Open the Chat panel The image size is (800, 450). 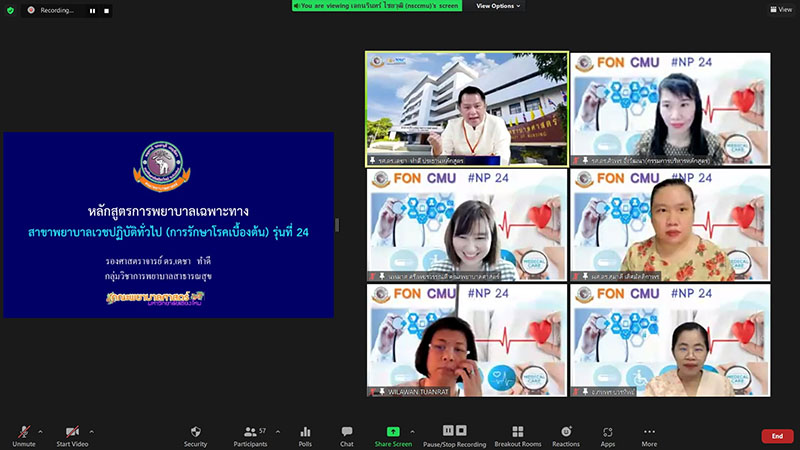347,436
